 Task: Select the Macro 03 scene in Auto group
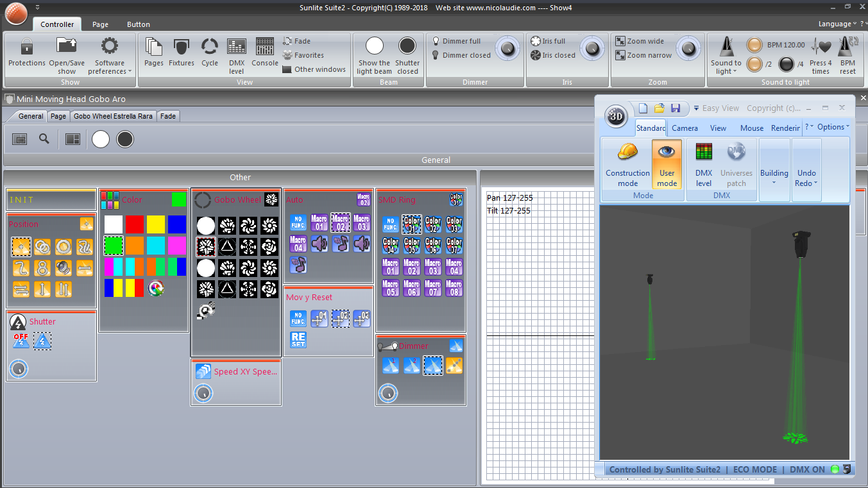pos(362,223)
